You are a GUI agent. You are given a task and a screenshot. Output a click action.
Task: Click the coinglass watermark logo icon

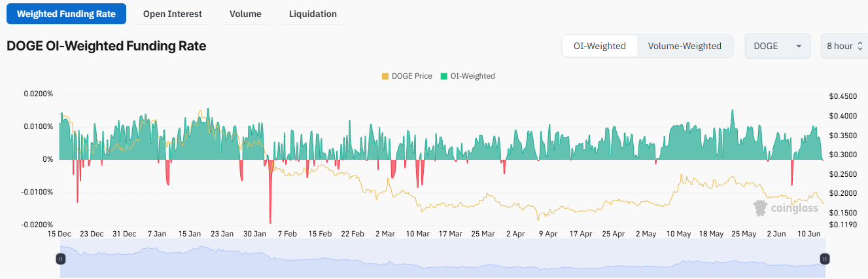tap(759, 208)
